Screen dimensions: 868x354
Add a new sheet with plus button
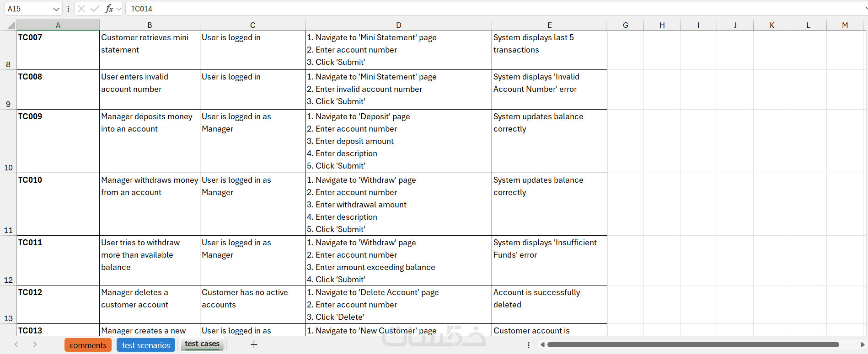click(254, 344)
